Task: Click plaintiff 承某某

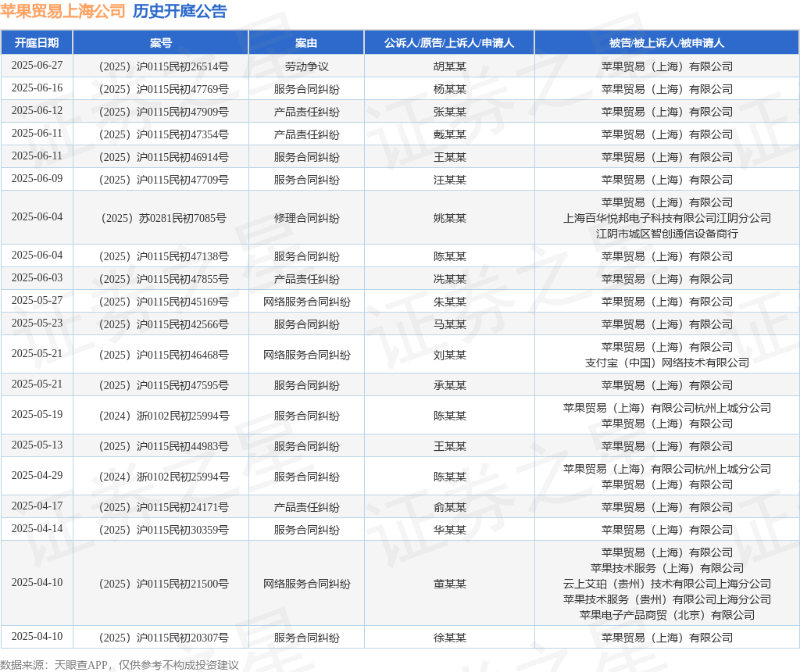Action: click(449, 385)
